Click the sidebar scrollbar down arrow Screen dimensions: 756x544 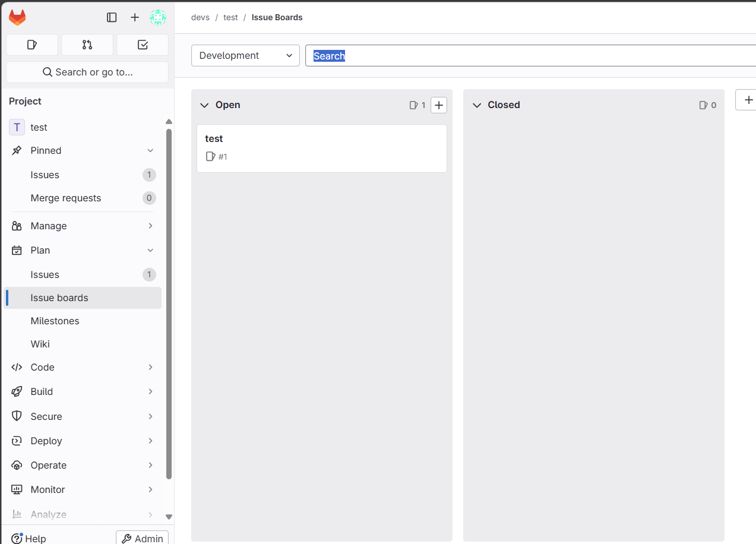point(169,517)
